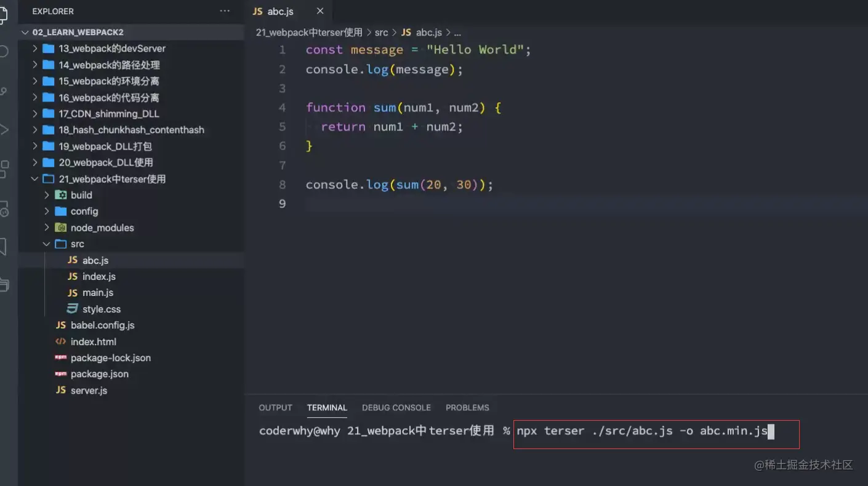
Task: Click the JS icon in the breadcrumb bar
Action: point(406,32)
